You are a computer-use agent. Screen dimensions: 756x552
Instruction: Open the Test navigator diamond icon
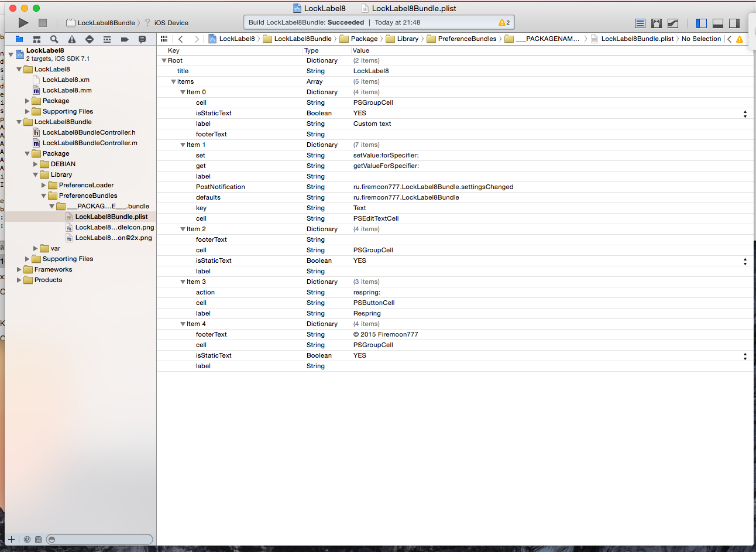point(90,39)
